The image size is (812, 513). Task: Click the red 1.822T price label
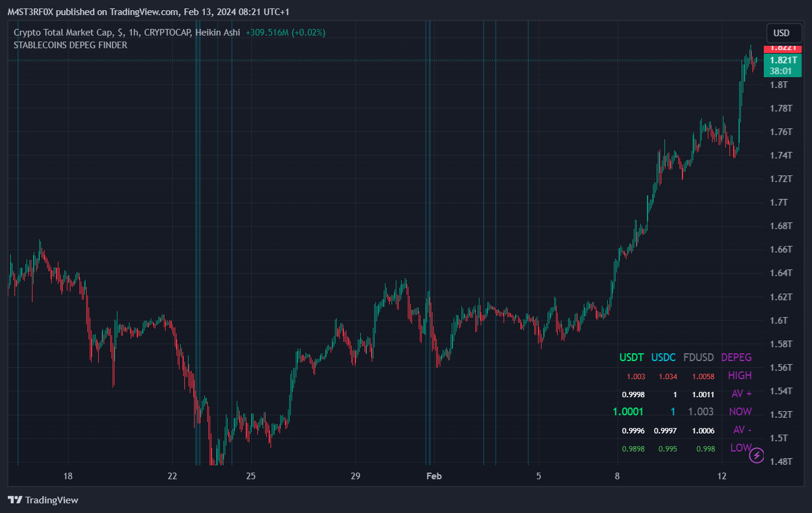point(783,48)
